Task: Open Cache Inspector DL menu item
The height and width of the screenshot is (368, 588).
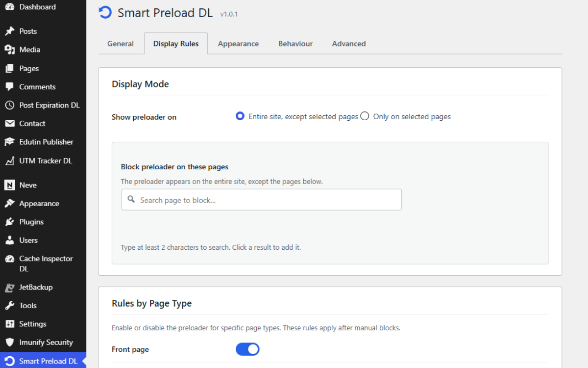Action: pyautogui.click(x=43, y=263)
